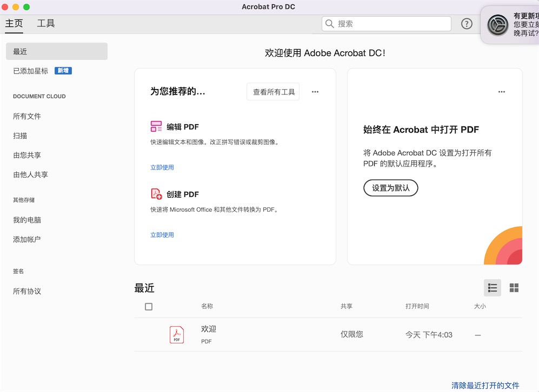Switch to grid view icon
This screenshot has width=539, height=392.
(514, 288)
